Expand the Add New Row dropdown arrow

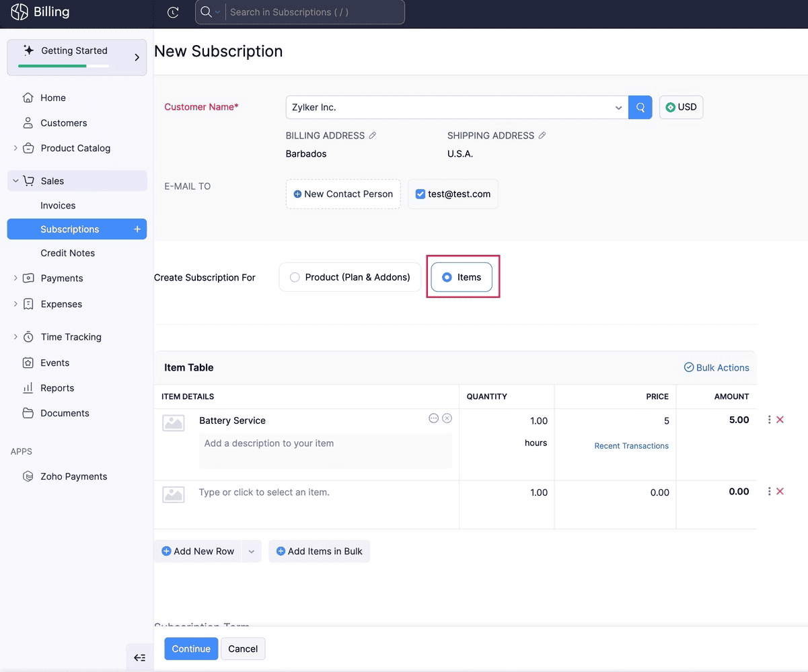pos(251,552)
